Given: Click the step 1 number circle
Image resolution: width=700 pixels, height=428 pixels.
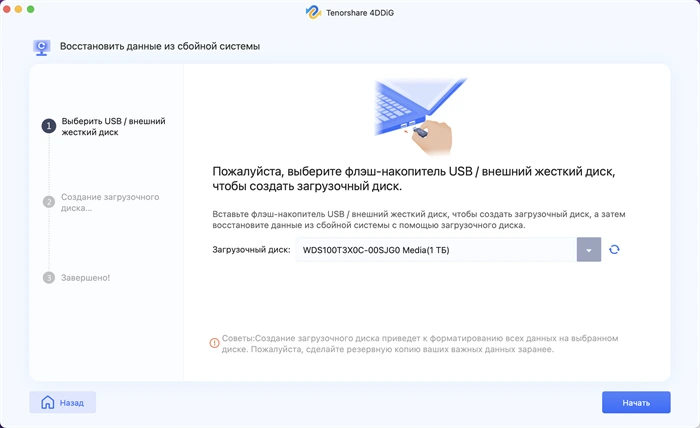Looking at the screenshot, I should 49,126.
